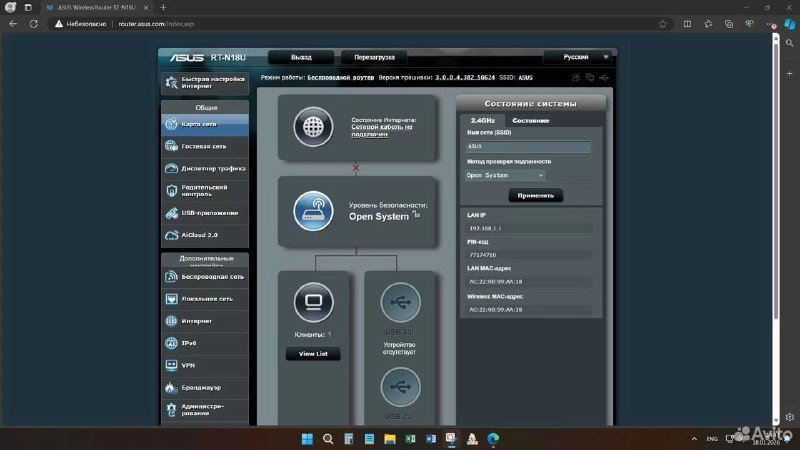Open Родительский контроль settings
The width and height of the screenshot is (800, 450).
tap(204, 190)
